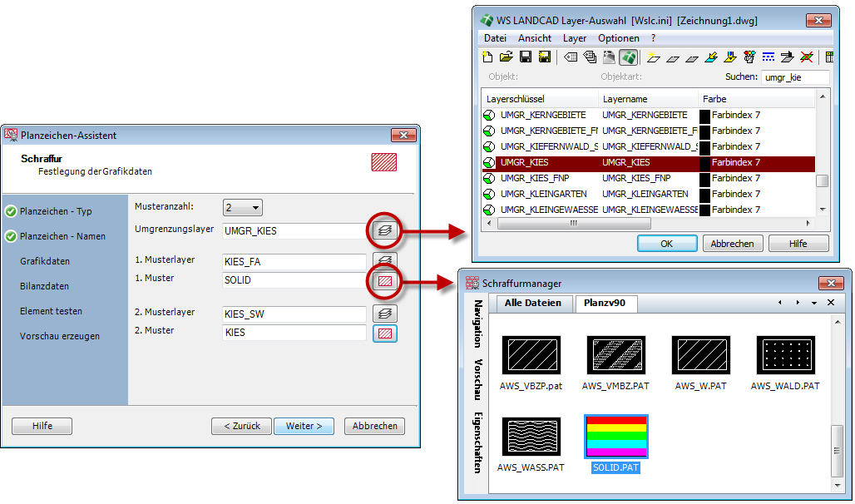Open hatch manager for 1. Muster
This screenshot has height=504, width=855.
pos(385,281)
